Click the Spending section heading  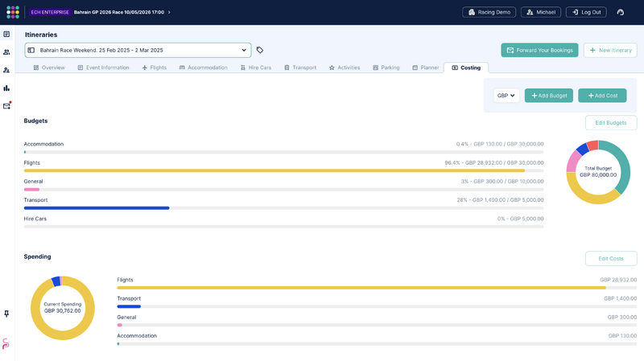tap(37, 256)
